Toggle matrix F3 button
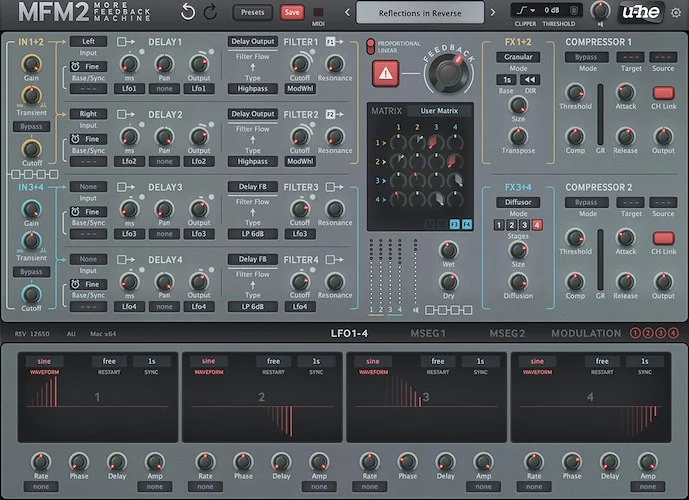The image size is (689, 500). pos(454,225)
